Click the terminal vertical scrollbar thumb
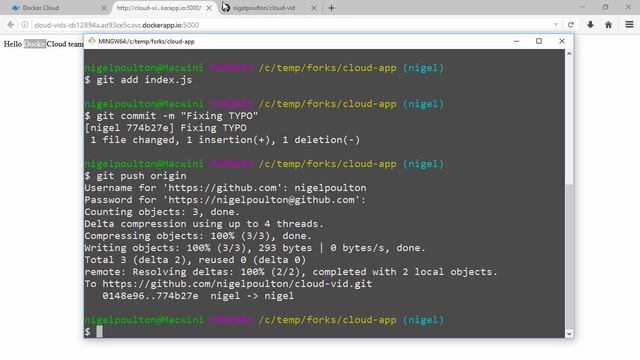 pyautogui.click(x=569, y=256)
